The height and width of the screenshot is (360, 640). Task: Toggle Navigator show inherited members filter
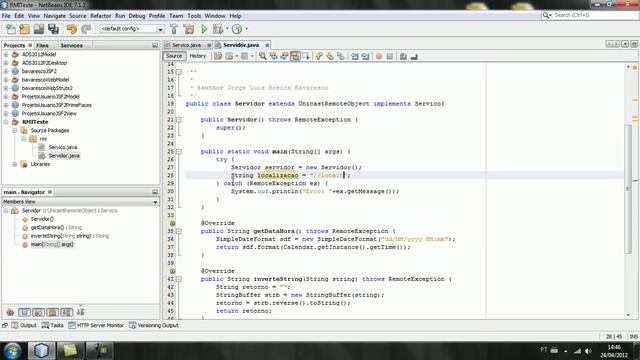(x=10, y=312)
